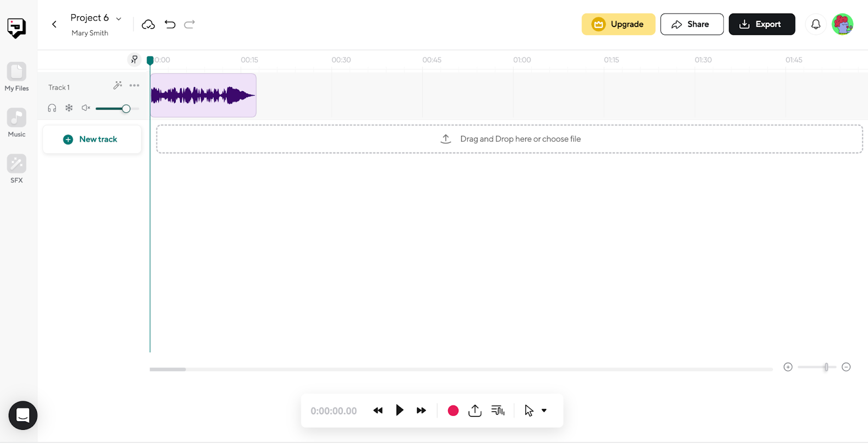868x444 pixels.
Task: Adjust the Track 1 volume slider
Action: (117, 109)
